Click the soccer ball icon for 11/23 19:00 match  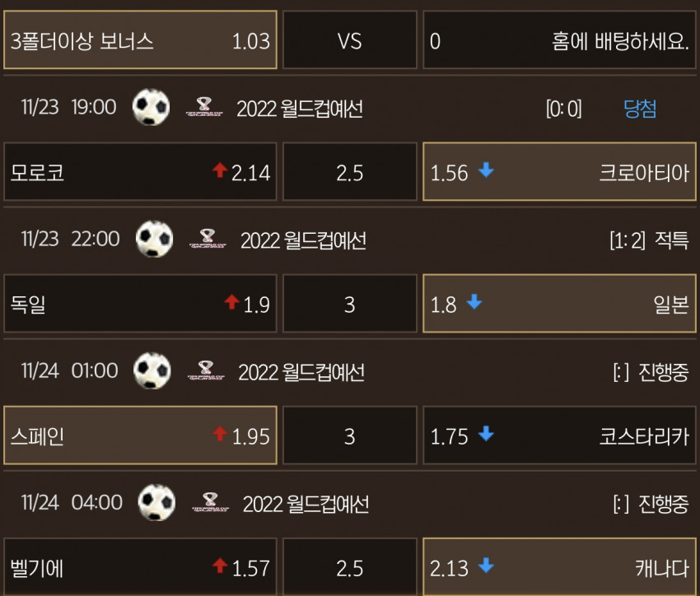click(151, 107)
